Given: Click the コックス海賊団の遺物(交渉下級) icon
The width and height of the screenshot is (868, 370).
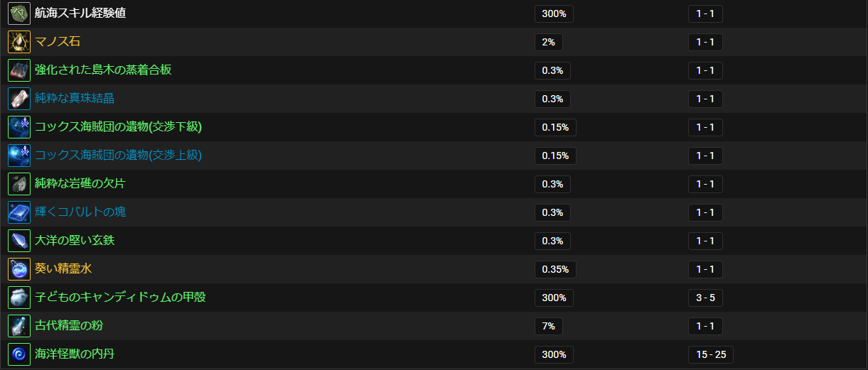Looking at the screenshot, I should tap(19, 127).
